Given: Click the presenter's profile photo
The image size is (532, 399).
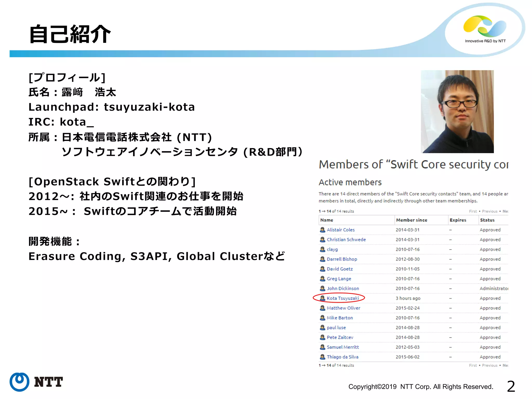Looking at the screenshot, I should pyautogui.click(x=457, y=111).
